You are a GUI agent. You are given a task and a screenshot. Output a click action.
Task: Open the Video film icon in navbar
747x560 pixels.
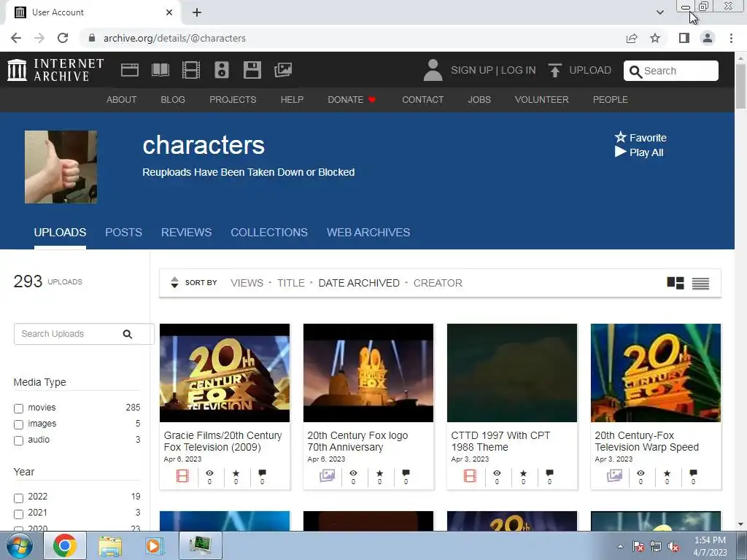click(191, 70)
